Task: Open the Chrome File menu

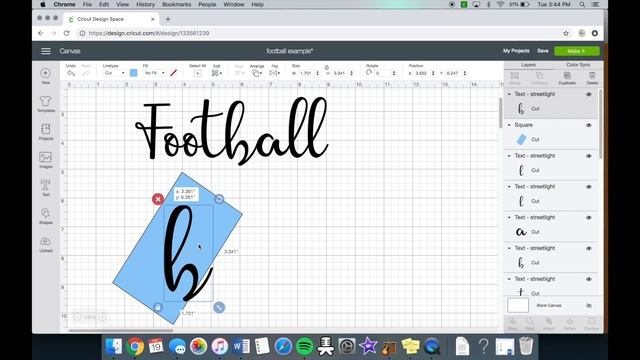Action: [87, 4]
